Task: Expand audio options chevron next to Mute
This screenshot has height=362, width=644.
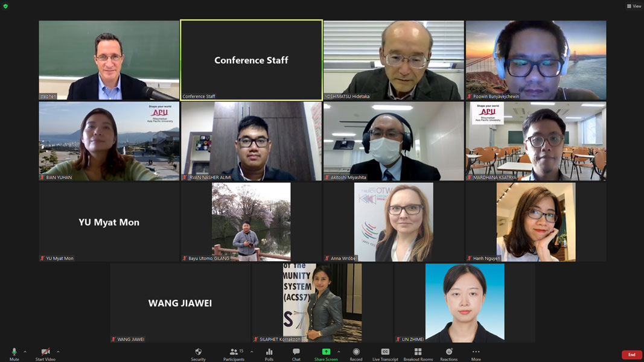Action: pyautogui.click(x=25, y=352)
